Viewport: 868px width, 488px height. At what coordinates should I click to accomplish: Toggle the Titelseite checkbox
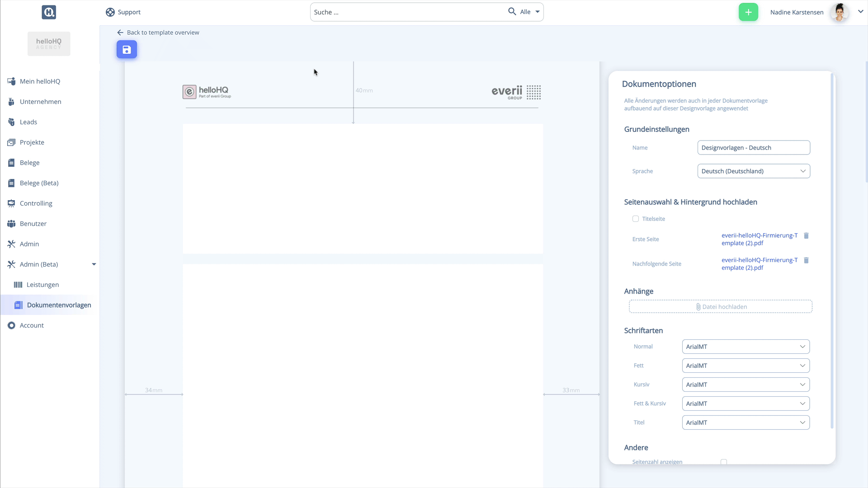coord(636,219)
